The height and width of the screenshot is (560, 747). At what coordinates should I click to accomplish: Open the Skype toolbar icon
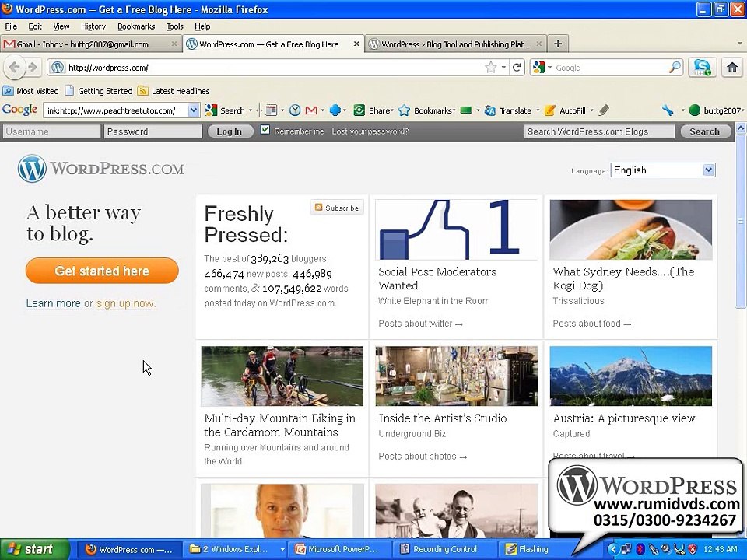pos(702,68)
